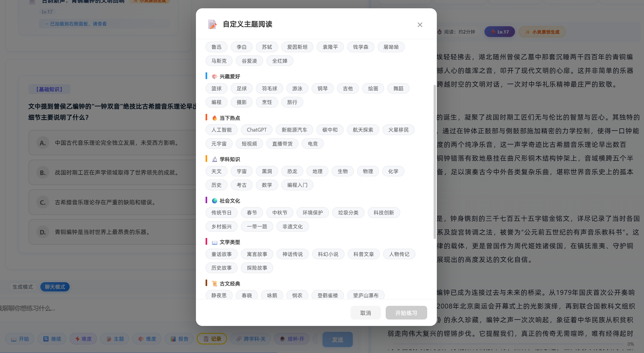This screenshot has height=353, width=644.
Task: Click the globe icon beside 社会文化
Action: pyautogui.click(x=214, y=201)
